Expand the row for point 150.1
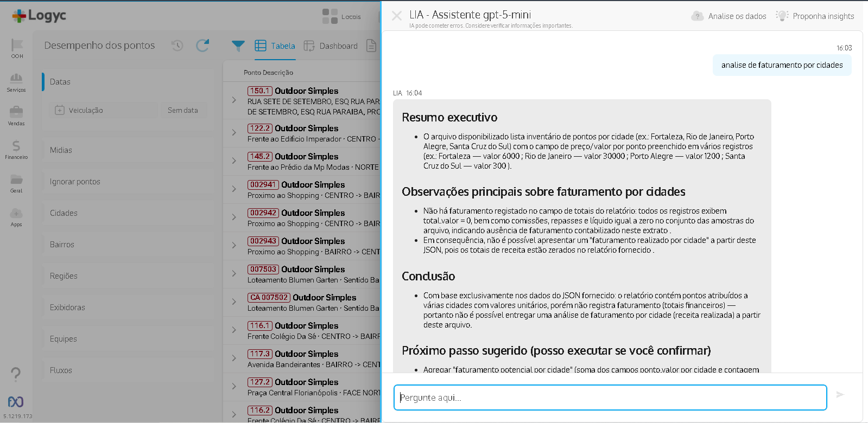Image resolution: width=868 pixels, height=423 pixels. [234, 100]
